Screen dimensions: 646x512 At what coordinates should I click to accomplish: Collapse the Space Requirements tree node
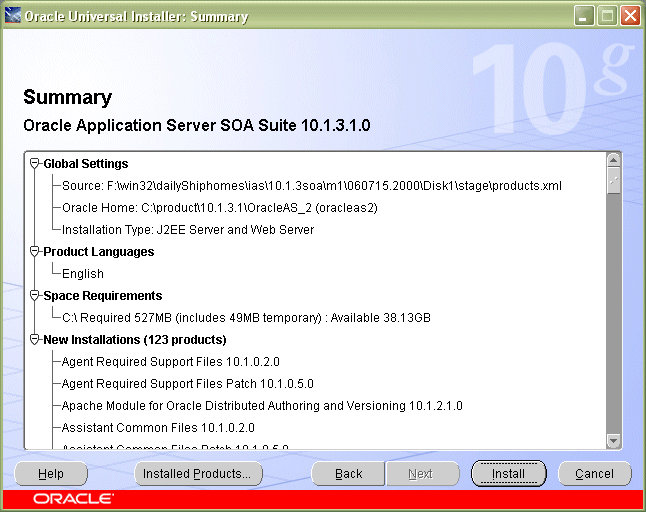tap(35, 295)
